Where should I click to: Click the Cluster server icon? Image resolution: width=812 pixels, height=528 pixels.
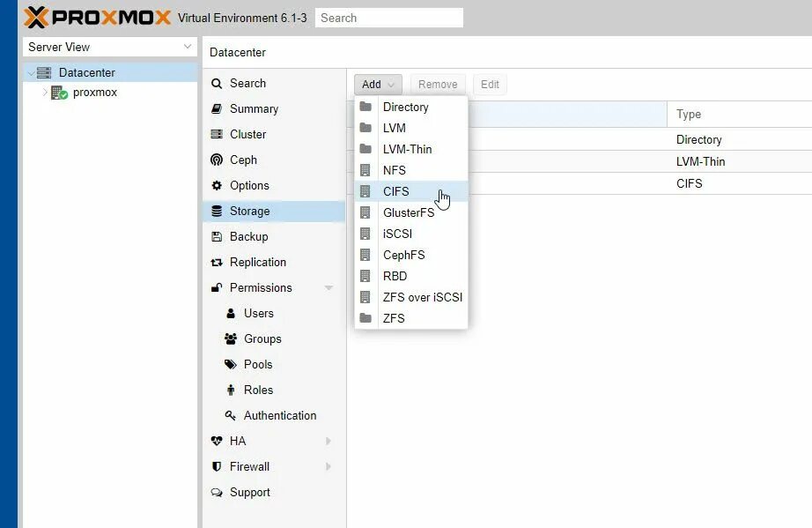(x=217, y=134)
